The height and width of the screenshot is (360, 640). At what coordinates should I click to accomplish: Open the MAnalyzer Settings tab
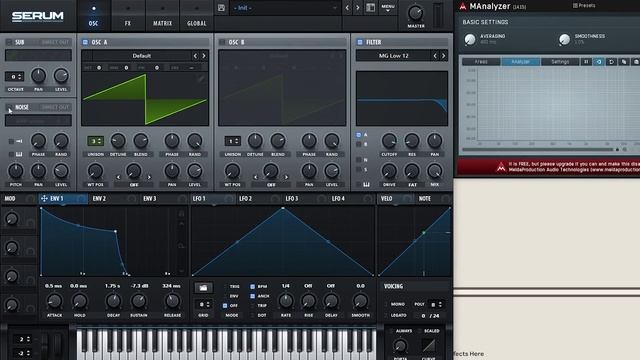click(x=560, y=62)
